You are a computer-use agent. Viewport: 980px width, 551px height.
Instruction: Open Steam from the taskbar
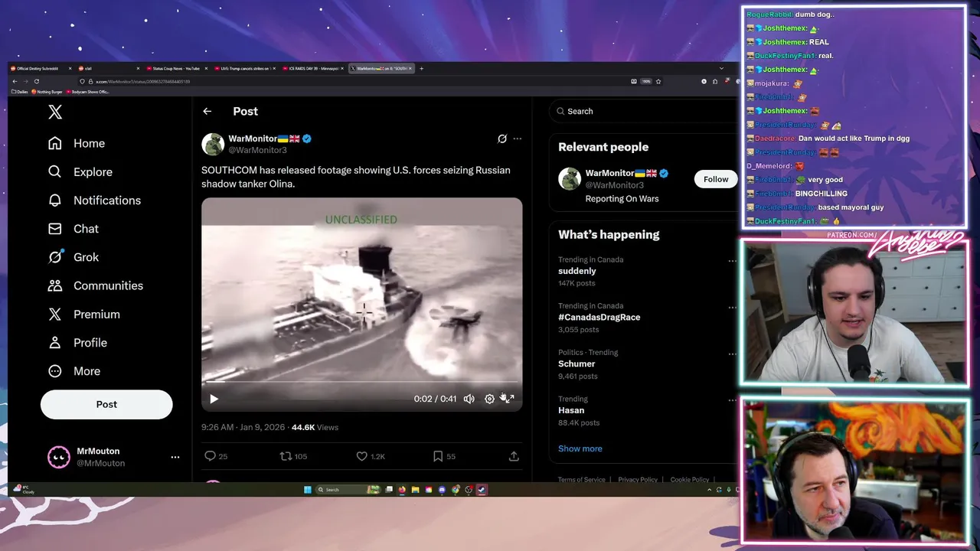point(482,490)
